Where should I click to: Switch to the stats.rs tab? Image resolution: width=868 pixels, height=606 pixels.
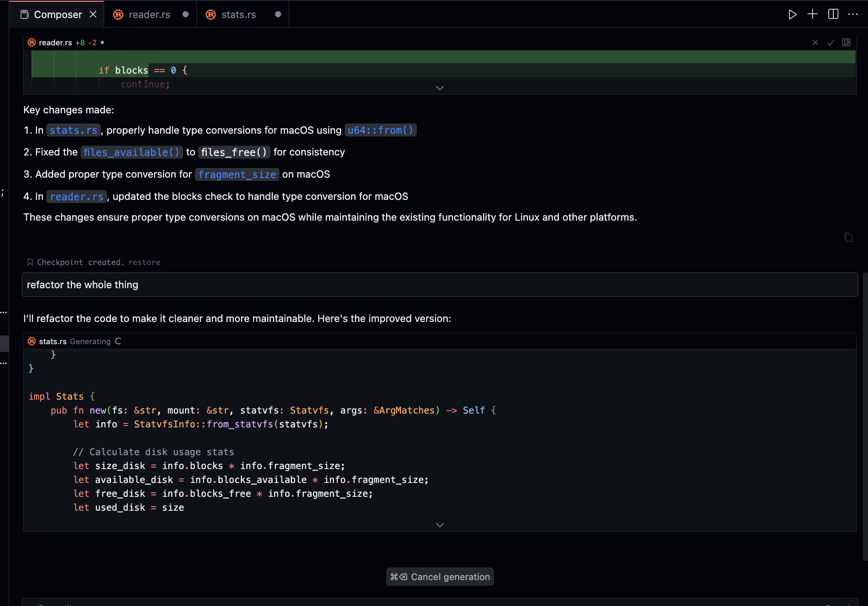tap(238, 14)
